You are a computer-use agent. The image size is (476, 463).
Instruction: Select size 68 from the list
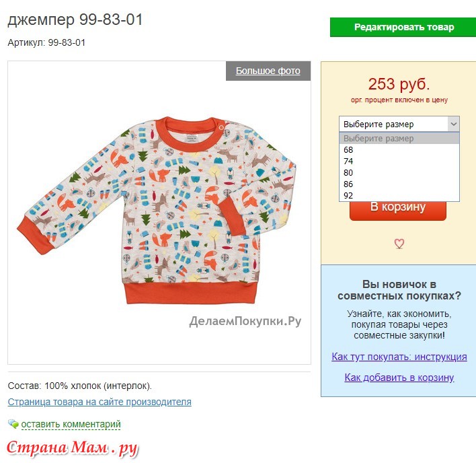399,150
